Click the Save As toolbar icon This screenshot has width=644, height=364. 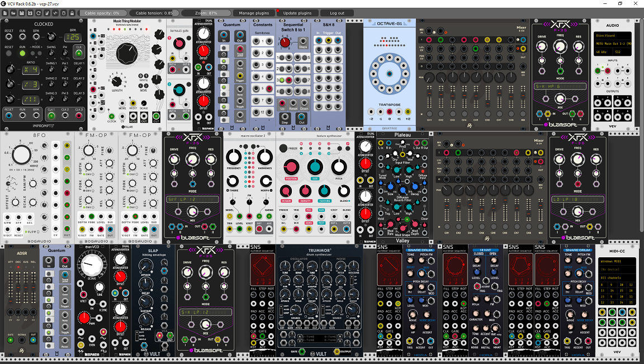click(x=30, y=13)
